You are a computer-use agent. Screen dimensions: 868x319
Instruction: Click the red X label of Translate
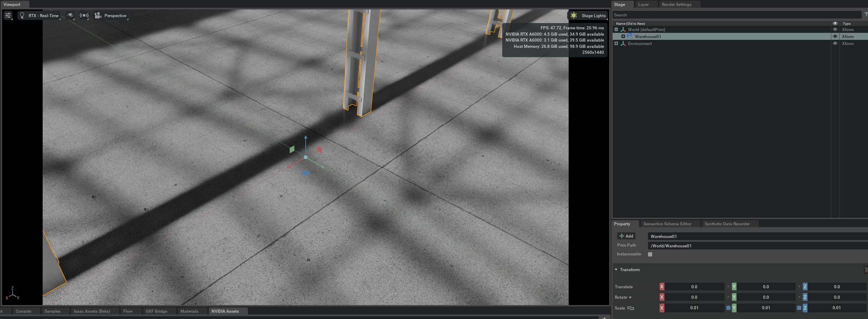point(662,287)
